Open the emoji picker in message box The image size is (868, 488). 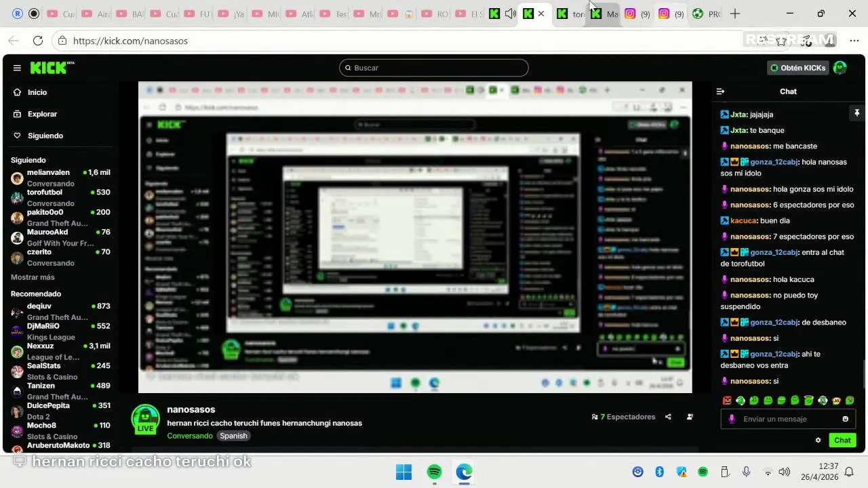tap(845, 419)
